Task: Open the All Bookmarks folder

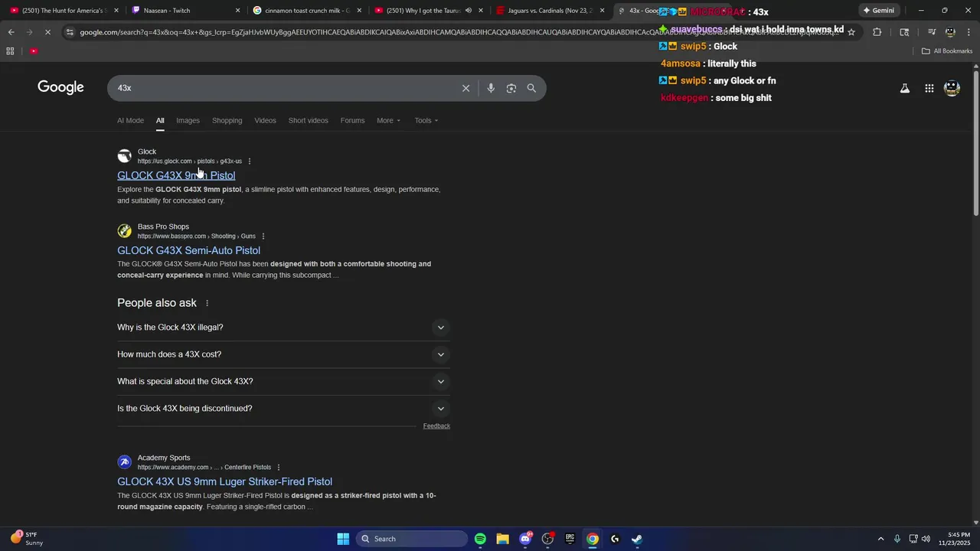Action: (947, 51)
